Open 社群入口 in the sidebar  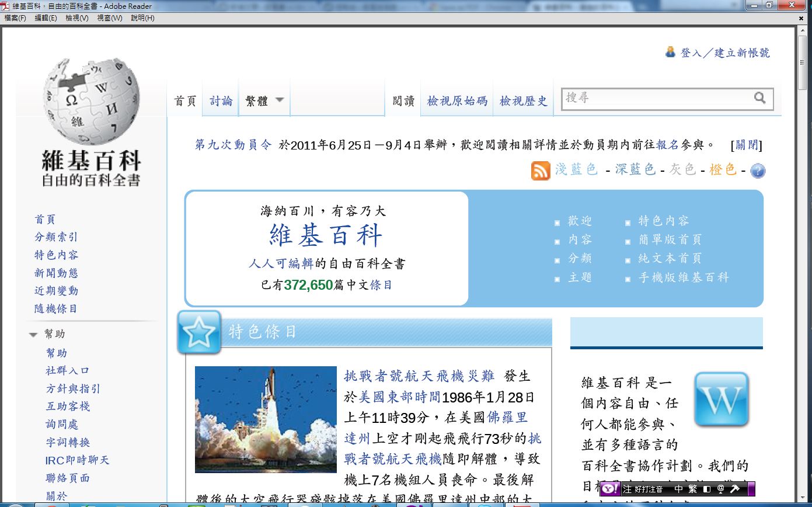click(68, 370)
